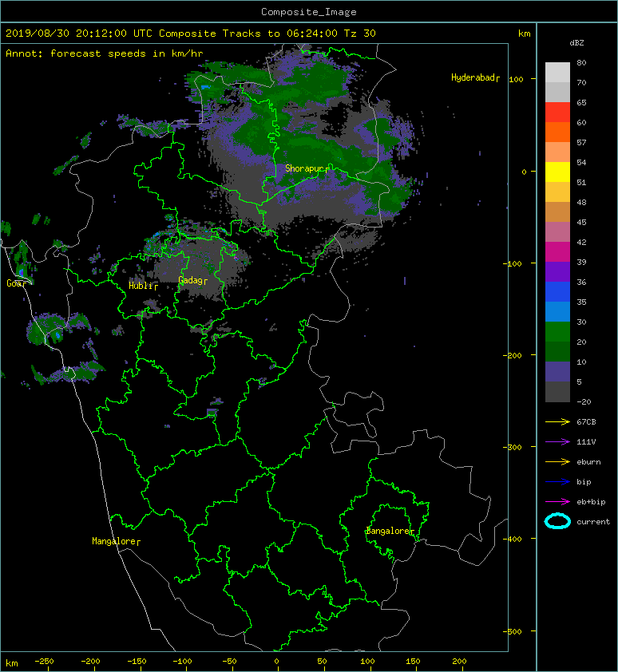Click the '42' dBZ scale value
This screenshot has width=618, height=672.
click(x=581, y=242)
